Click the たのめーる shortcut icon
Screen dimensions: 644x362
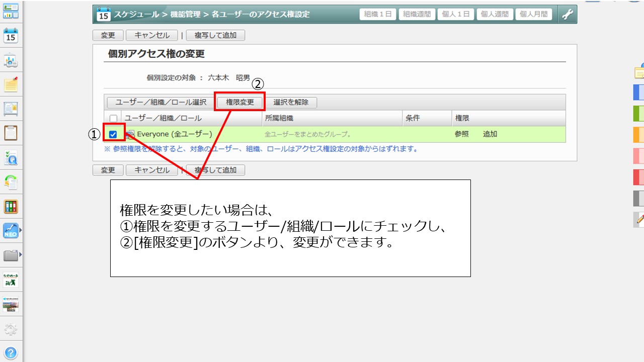point(11,280)
